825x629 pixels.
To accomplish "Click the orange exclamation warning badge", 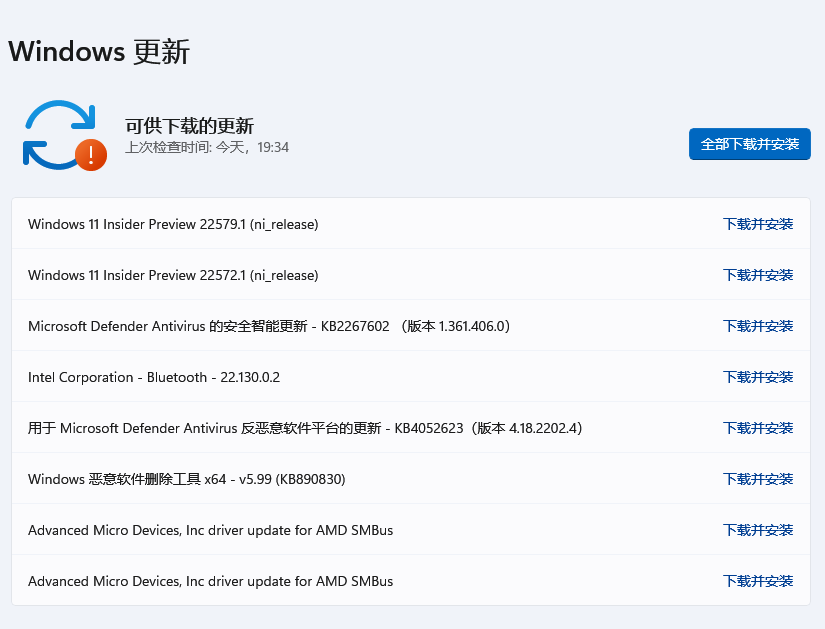I will click(x=91, y=154).
